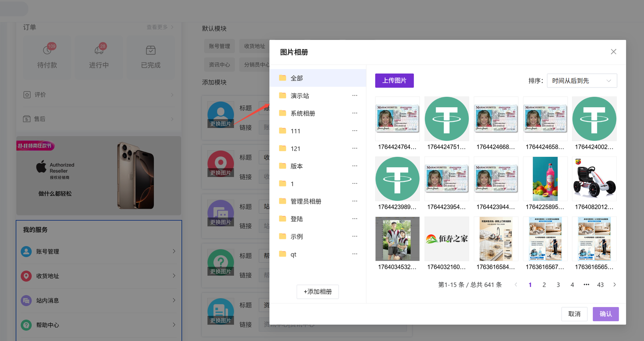
Task: Click the pagination ellipsis to jump pages
Action: [x=586, y=285]
